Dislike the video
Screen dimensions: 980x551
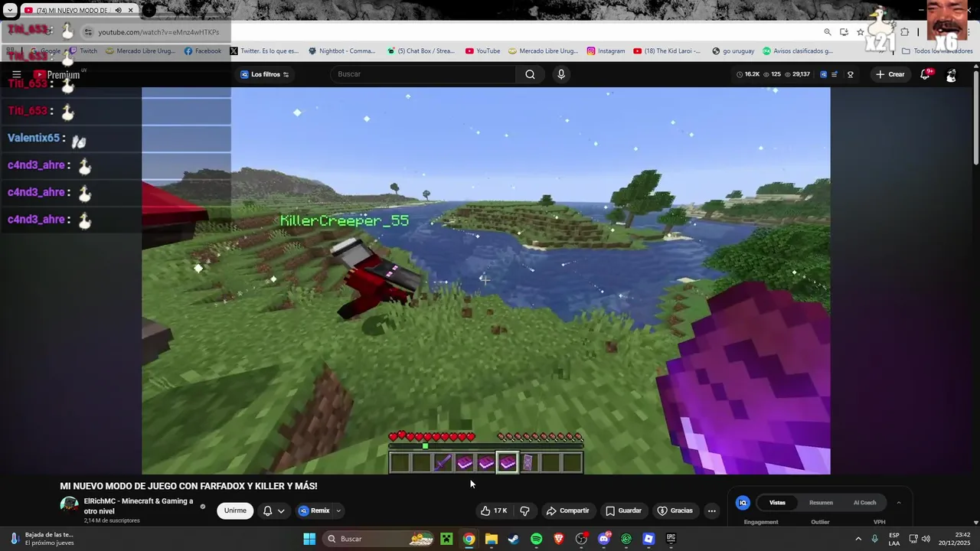pyautogui.click(x=525, y=510)
